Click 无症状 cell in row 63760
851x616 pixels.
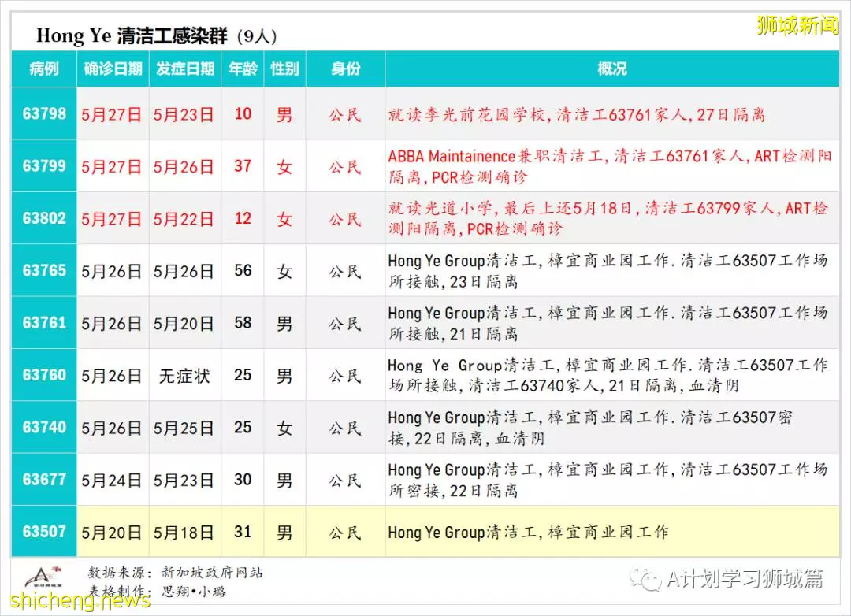pyautogui.click(x=184, y=376)
